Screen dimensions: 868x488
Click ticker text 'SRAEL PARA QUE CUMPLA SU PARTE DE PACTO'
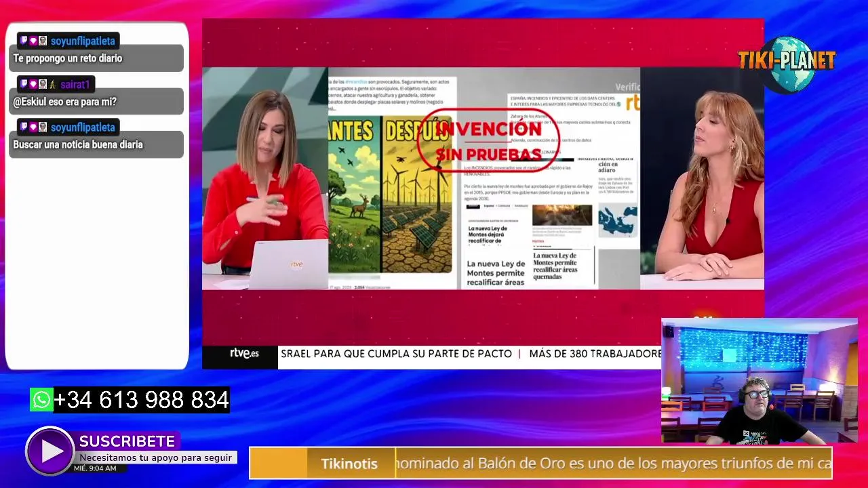[396, 354]
